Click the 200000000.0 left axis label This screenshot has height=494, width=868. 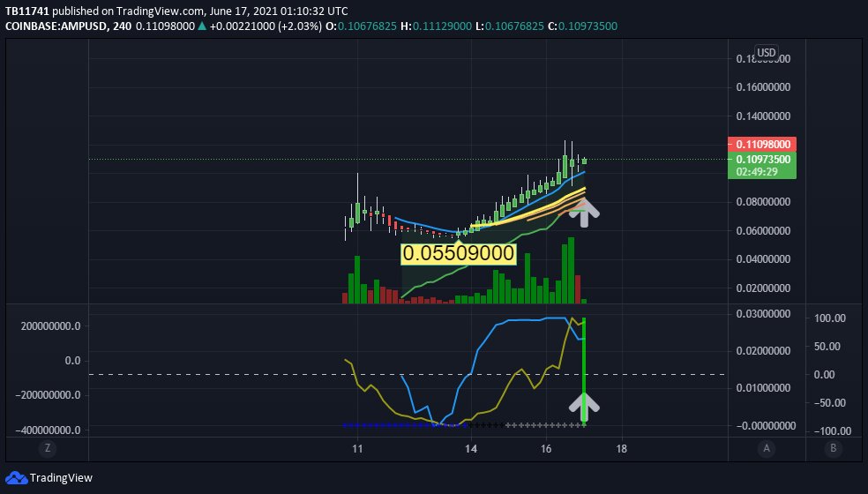[x=50, y=326]
